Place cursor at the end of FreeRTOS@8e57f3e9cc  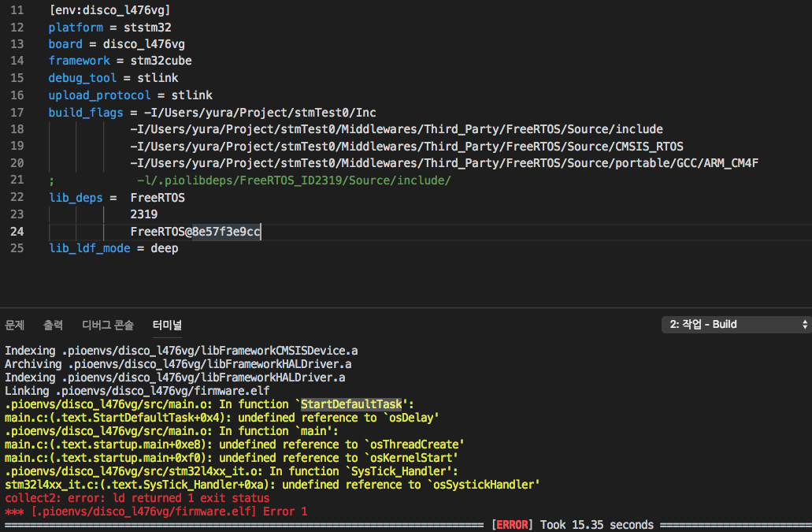tap(261, 232)
